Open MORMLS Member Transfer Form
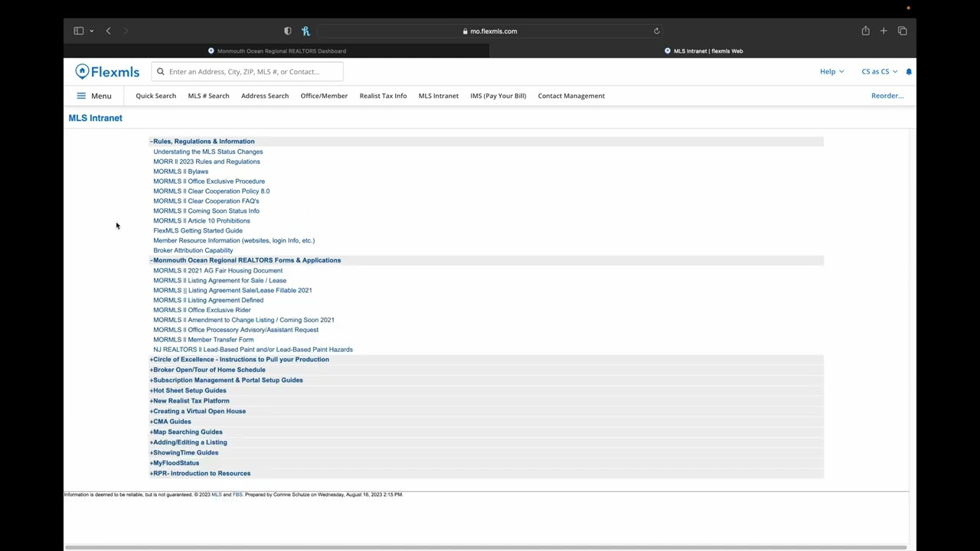Viewport: 980px width, 551px height. pos(203,340)
